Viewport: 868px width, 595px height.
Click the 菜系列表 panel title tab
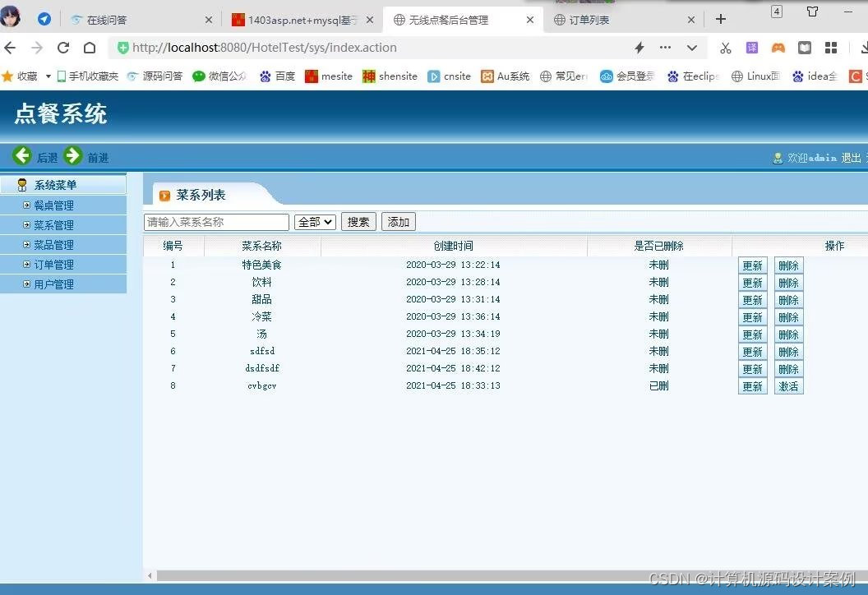(201, 195)
